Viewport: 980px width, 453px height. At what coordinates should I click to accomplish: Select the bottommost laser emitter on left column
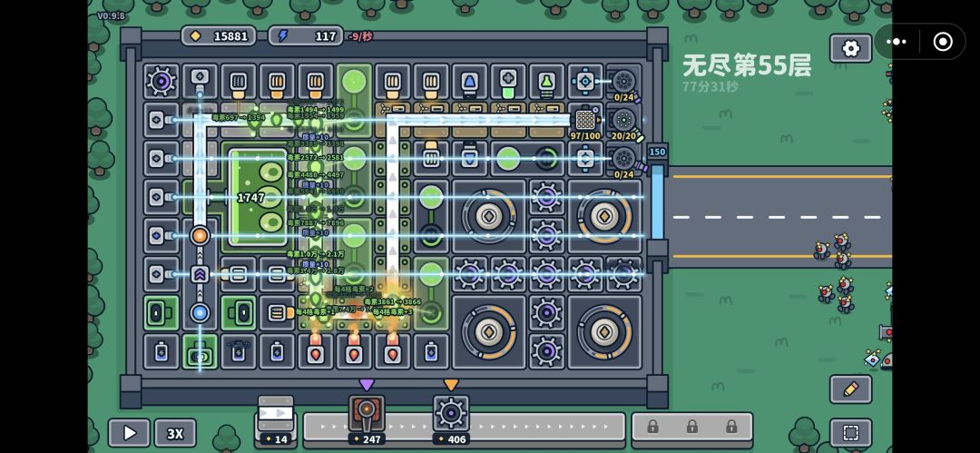pos(162,274)
